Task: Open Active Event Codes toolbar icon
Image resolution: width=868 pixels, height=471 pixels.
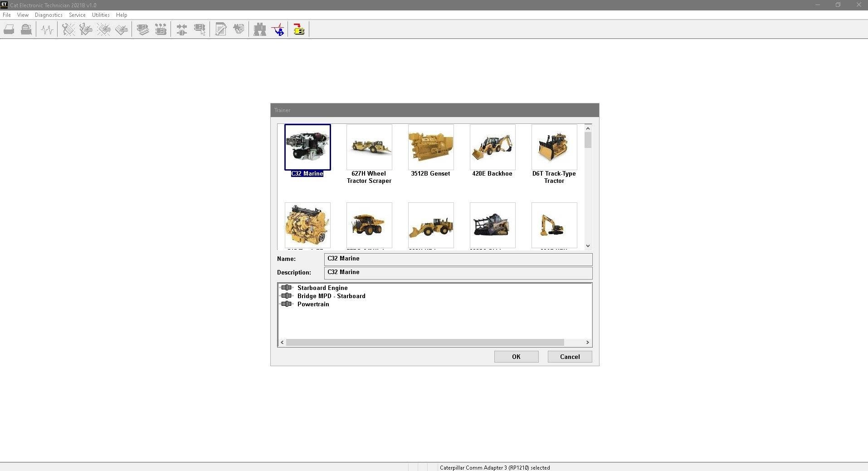Action: [104, 30]
